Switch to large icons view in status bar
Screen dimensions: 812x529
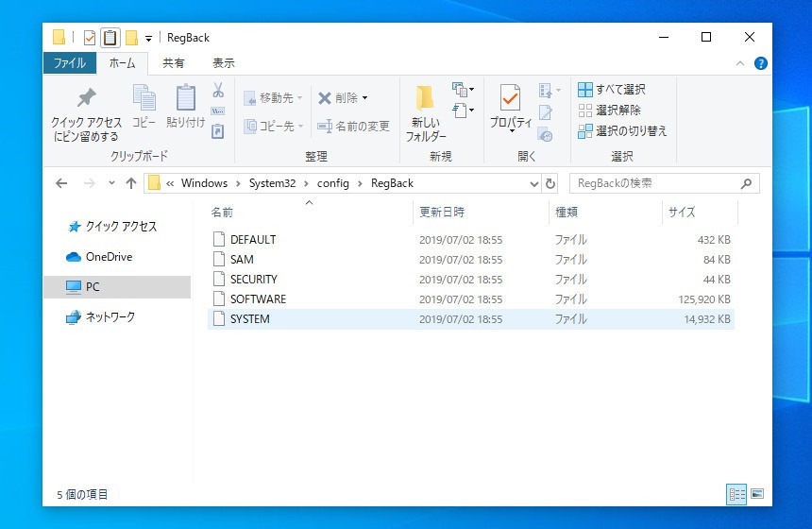(x=755, y=494)
